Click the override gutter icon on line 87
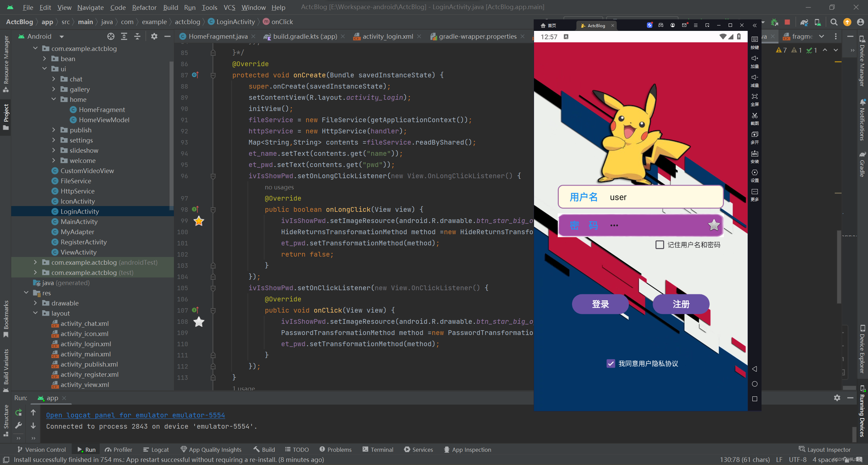Image resolution: width=868 pixels, height=465 pixels. pyautogui.click(x=195, y=75)
